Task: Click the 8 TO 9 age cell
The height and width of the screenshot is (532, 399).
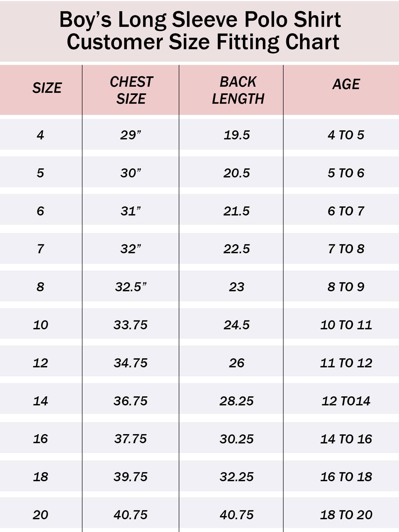Action: point(346,287)
